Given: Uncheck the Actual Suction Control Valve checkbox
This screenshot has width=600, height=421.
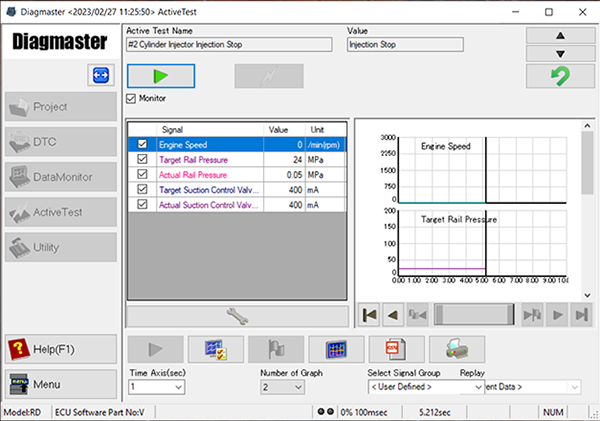Looking at the screenshot, I should coord(142,205).
